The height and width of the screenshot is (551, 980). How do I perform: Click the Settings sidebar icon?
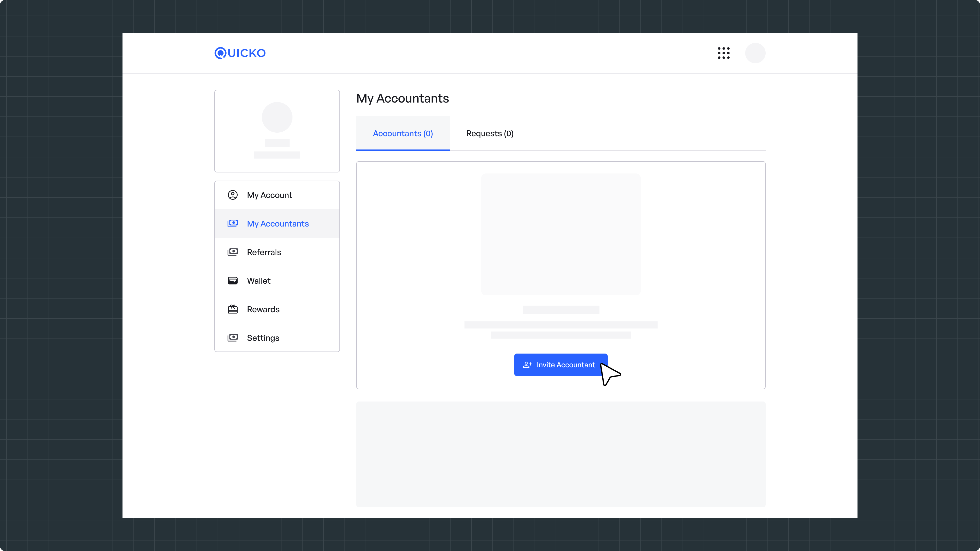pyautogui.click(x=232, y=338)
